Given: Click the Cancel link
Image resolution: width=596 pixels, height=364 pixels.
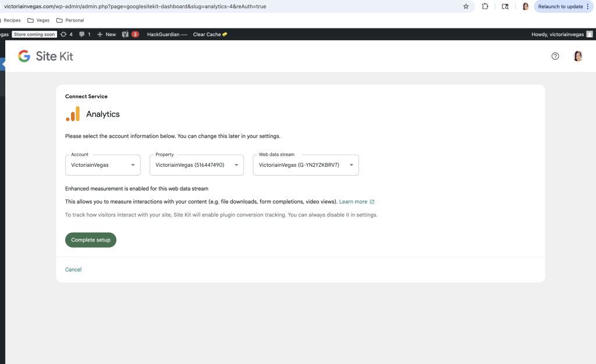Looking at the screenshot, I should pyautogui.click(x=73, y=270).
